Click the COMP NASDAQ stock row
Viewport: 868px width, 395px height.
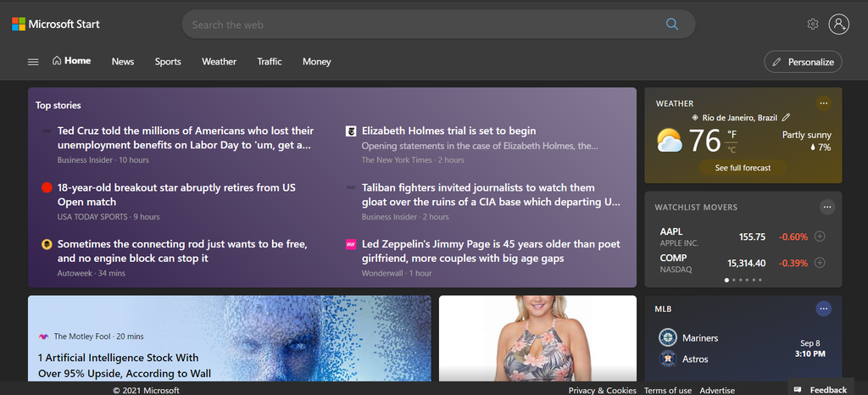tap(743, 263)
